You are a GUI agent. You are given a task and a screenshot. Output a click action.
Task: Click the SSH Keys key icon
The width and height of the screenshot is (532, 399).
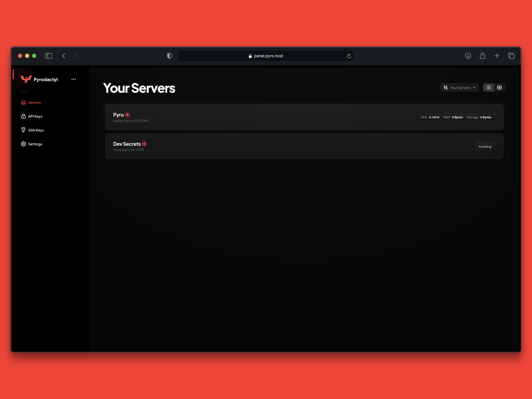click(x=24, y=130)
